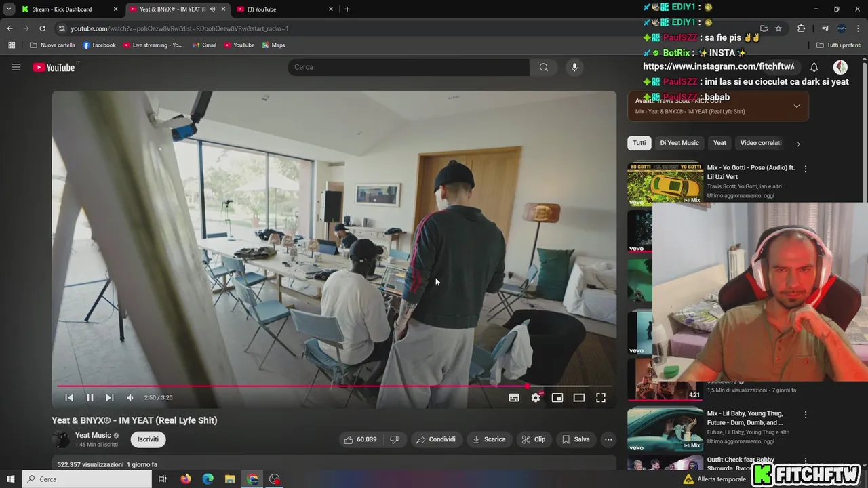
Task: Open Mix - Yo Gotti - Pose title
Action: click(x=751, y=172)
